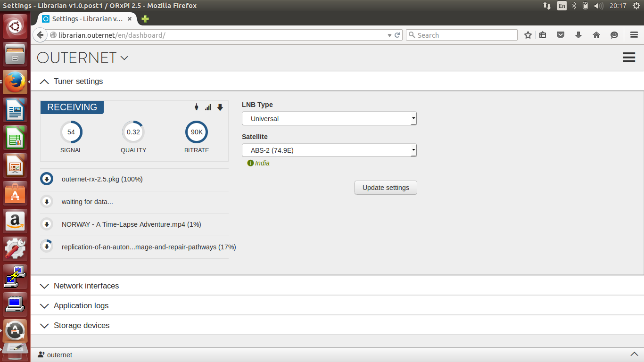Open the Satellite dropdown
The height and width of the screenshot is (362, 644).
(329, 150)
